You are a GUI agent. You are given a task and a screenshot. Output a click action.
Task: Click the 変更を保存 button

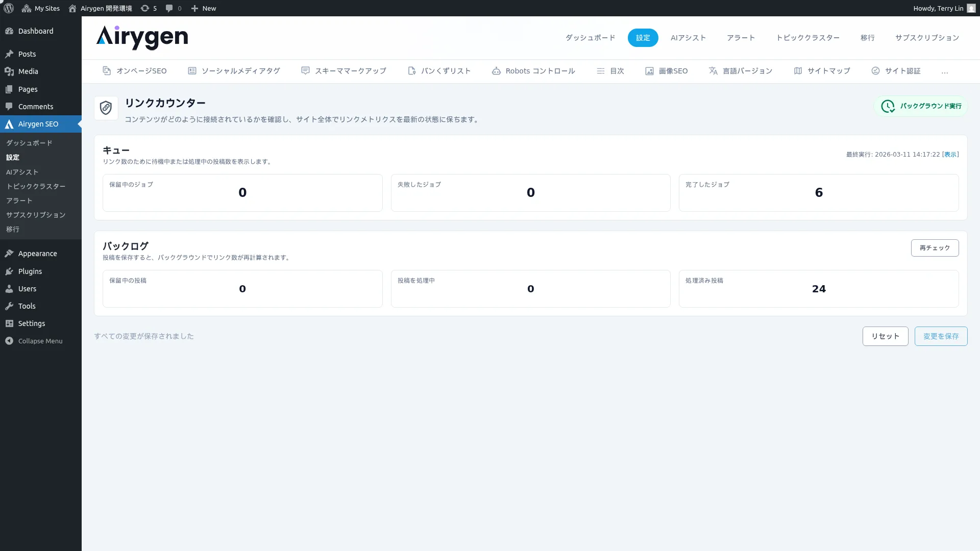click(x=941, y=336)
